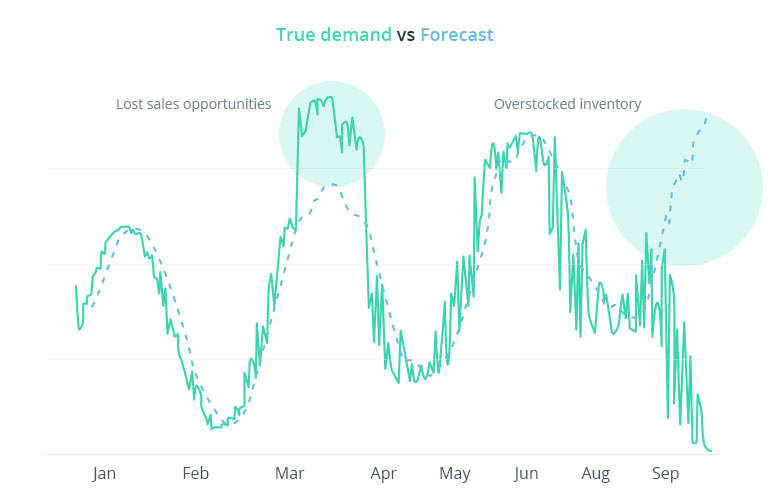Choose the May label on the x-axis
Screen dimensions: 770x500
(x=455, y=473)
